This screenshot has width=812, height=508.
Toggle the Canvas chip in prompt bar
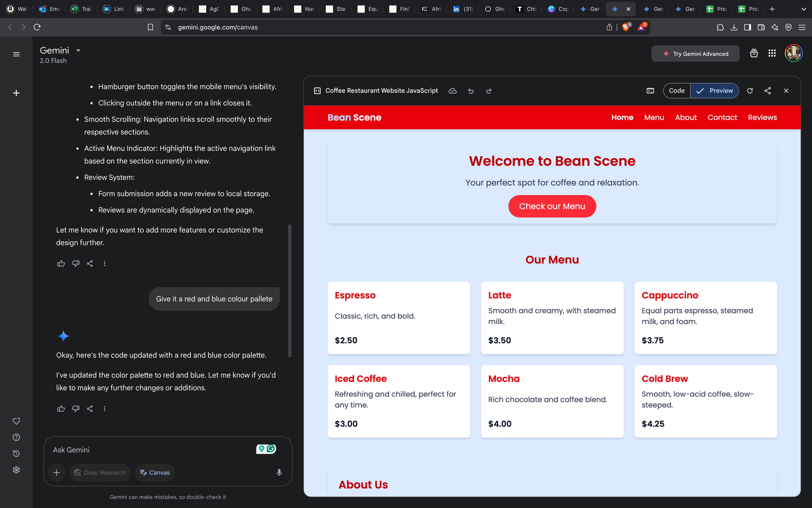pyautogui.click(x=155, y=472)
